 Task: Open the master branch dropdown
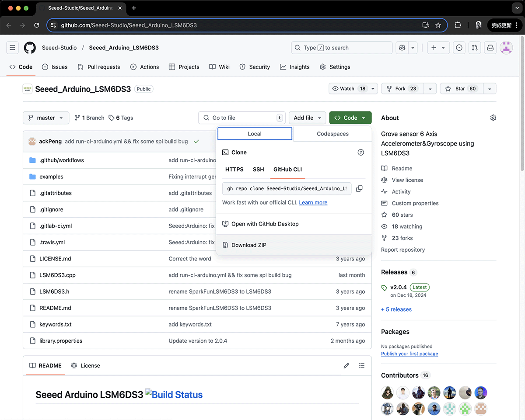pos(46,118)
